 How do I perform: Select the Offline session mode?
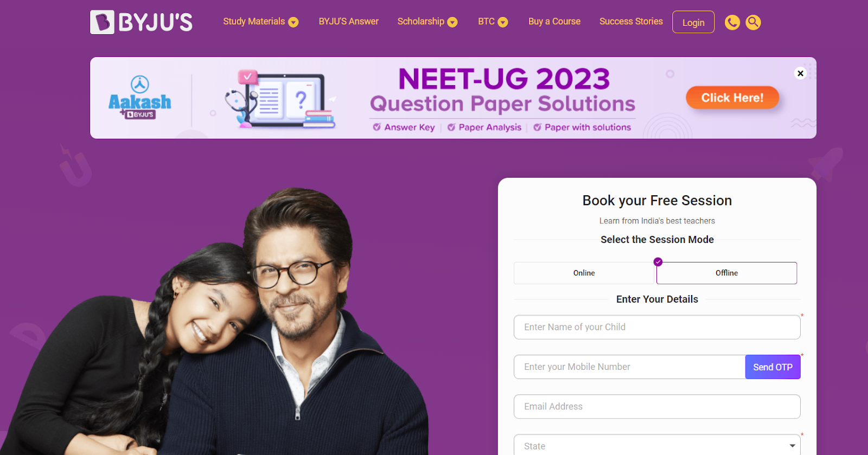[726, 273]
